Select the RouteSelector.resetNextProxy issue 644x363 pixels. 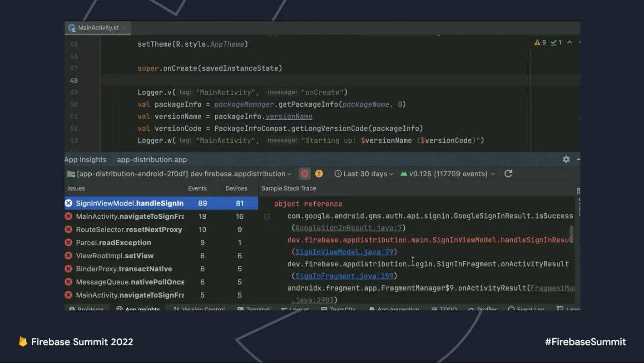pyautogui.click(x=161, y=230)
